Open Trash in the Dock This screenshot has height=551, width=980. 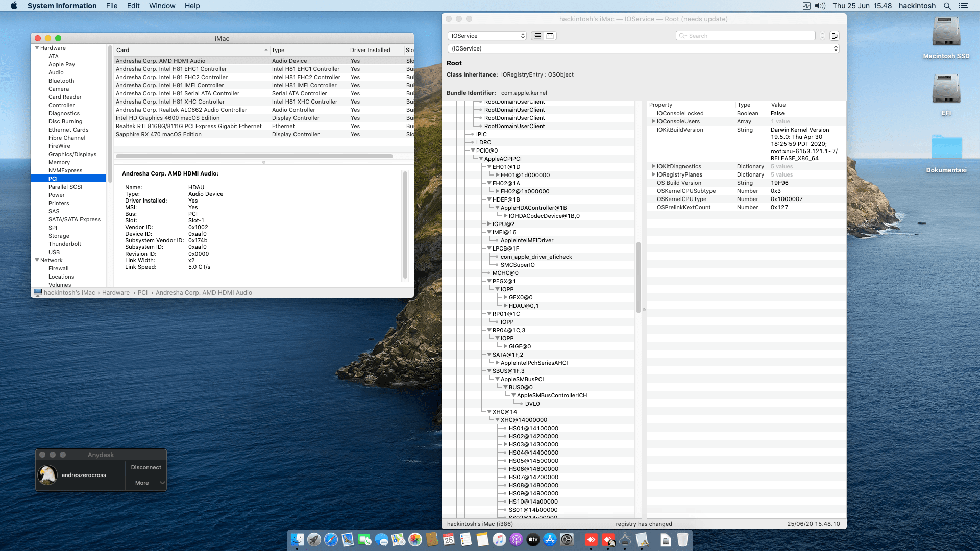(x=682, y=539)
